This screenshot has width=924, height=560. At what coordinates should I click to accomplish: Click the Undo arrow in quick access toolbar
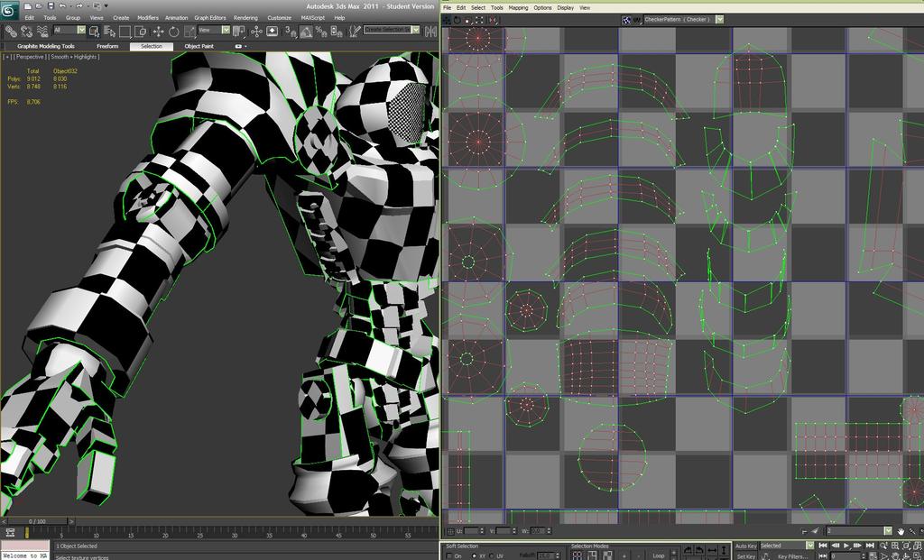[62, 6]
